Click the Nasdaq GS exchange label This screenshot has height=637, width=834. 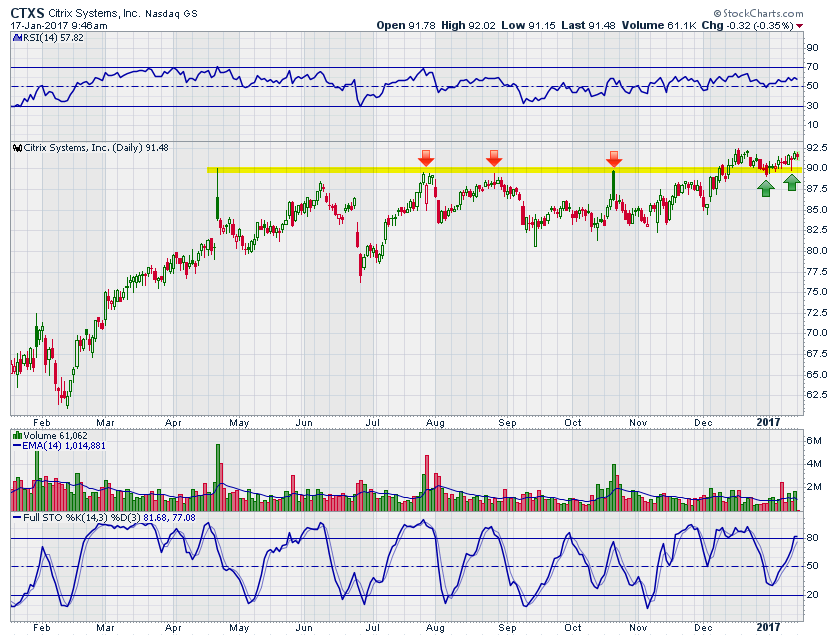(x=171, y=14)
